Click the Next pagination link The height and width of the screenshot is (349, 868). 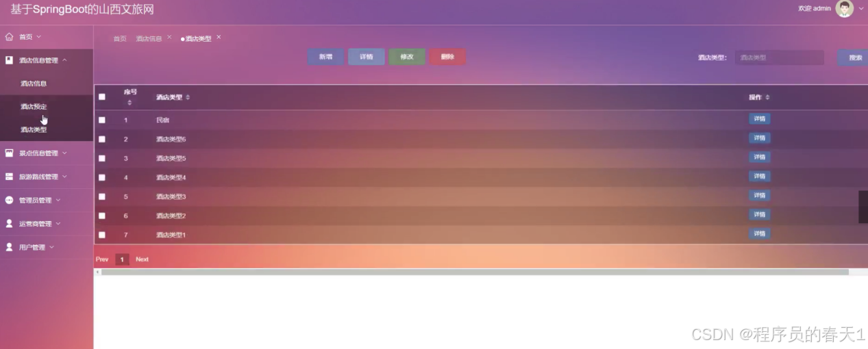point(142,259)
